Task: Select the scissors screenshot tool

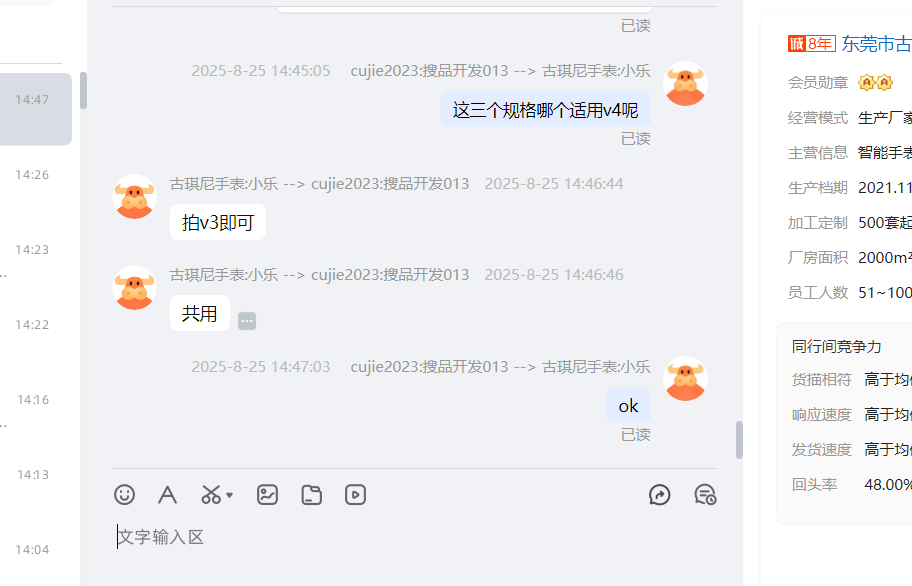Action: pos(211,495)
